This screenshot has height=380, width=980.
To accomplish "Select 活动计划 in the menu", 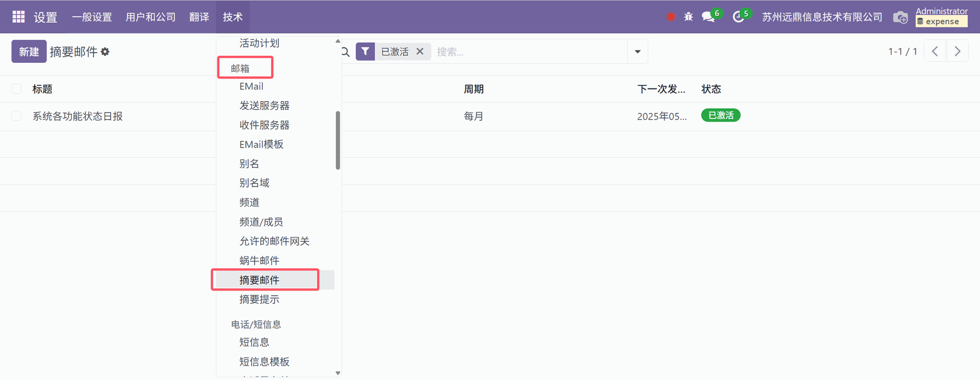I will tap(259, 43).
